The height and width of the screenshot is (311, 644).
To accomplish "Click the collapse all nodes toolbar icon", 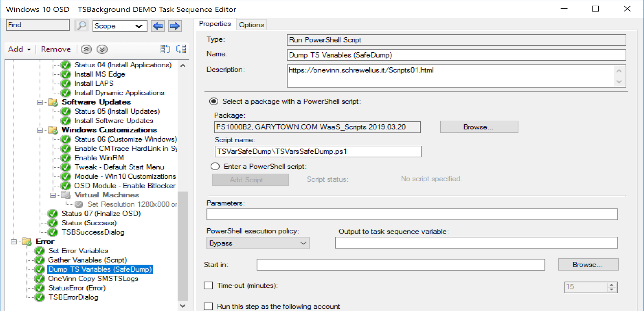I will [181, 49].
